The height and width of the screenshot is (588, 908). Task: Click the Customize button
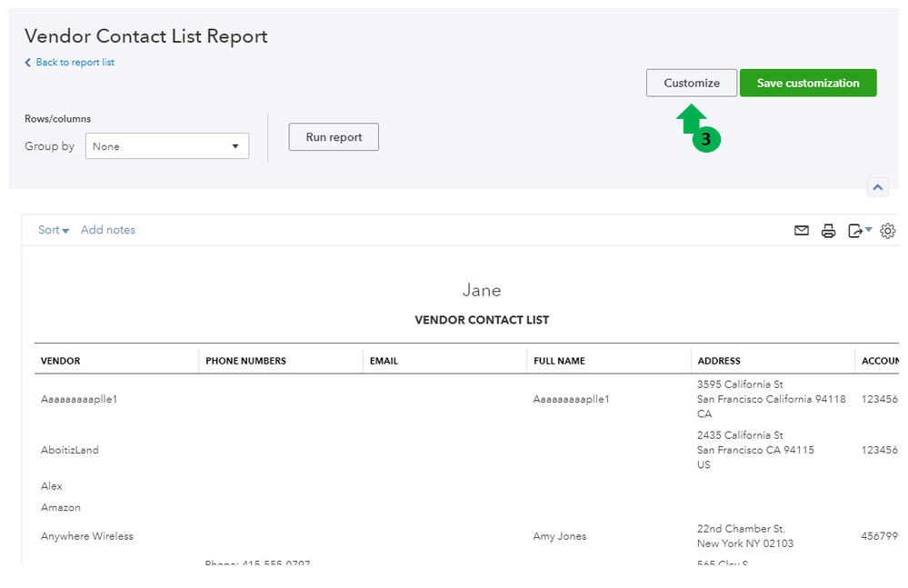692,83
